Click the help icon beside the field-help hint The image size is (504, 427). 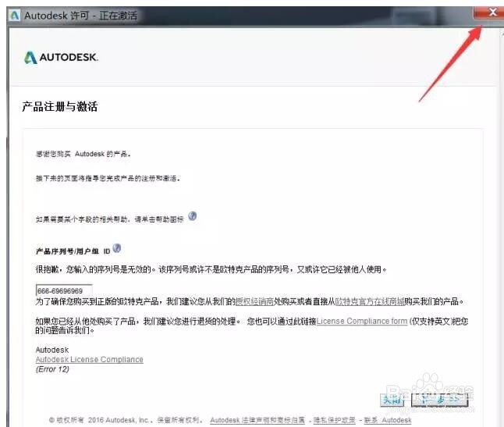(x=192, y=216)
